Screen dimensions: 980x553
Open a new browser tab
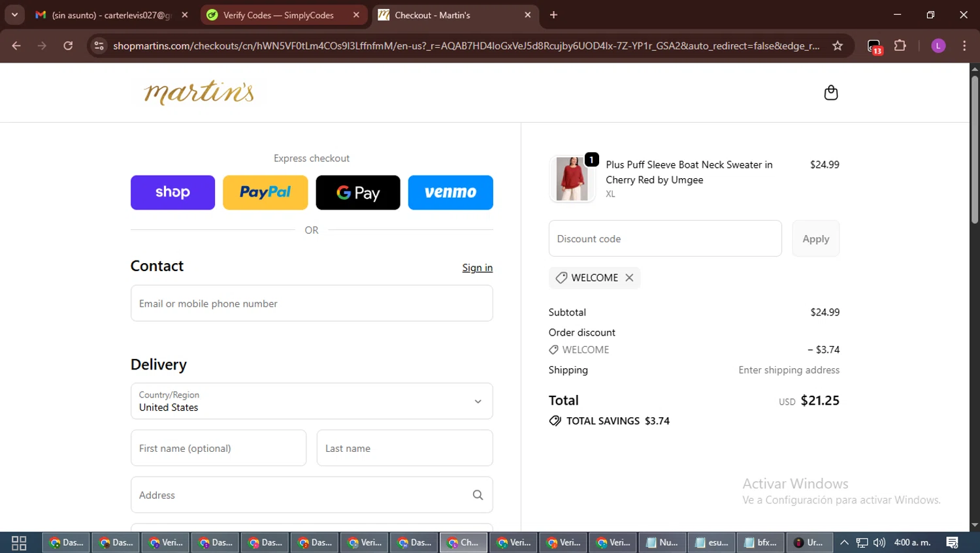pyautogui.click(x=553, y=15)
